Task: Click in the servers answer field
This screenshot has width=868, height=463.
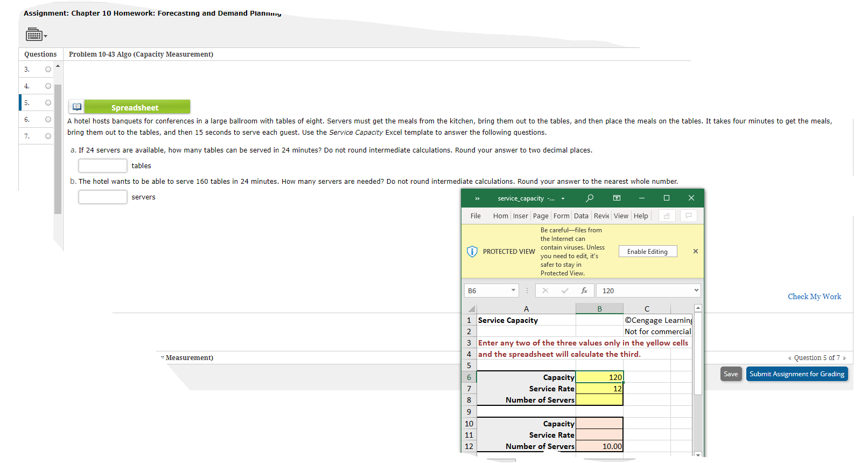Action: [x=103, y=197]
